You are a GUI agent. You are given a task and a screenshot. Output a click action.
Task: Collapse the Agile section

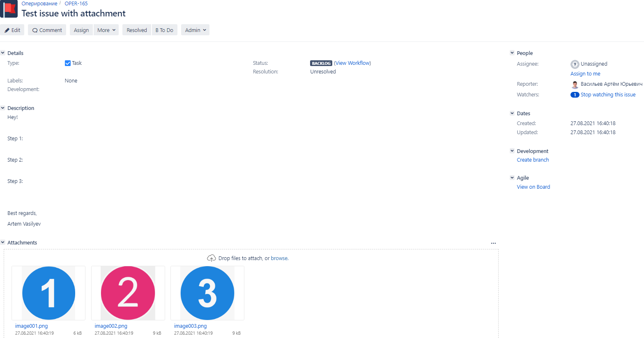[x=512, y=178]
